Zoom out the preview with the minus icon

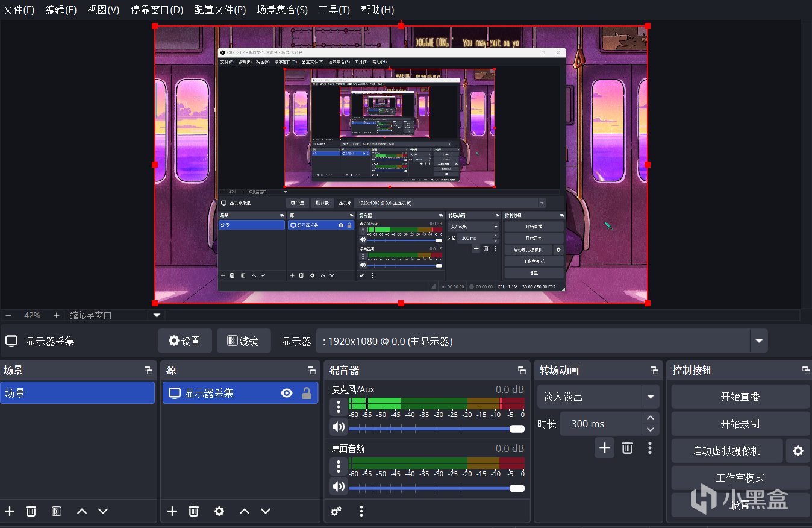pyautogui.click(x=8, y=315)
